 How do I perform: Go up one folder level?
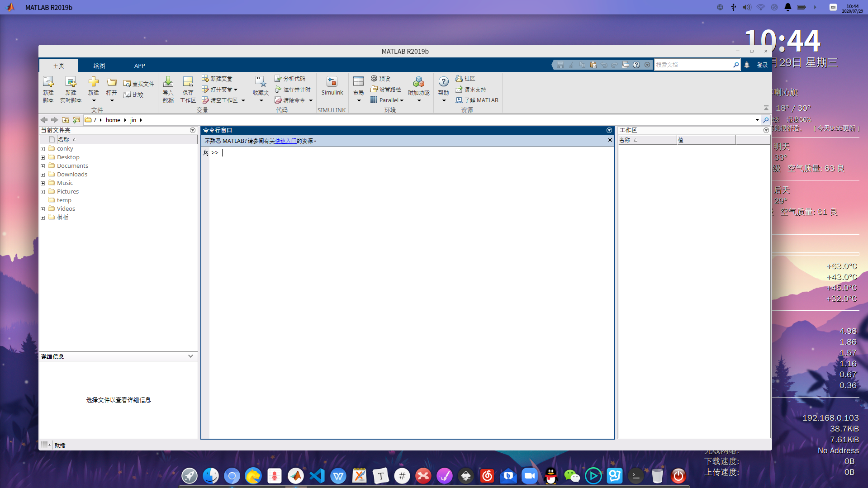click(x=66, y=120)
